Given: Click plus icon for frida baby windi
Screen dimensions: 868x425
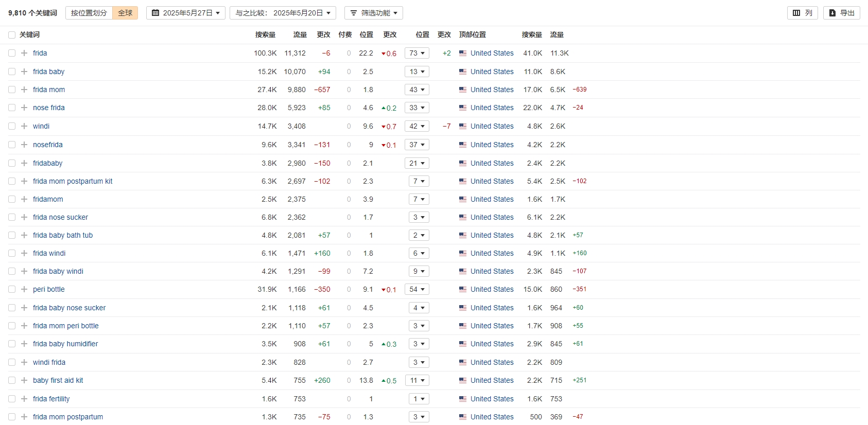Looking at the screenshot, I should pos(24,271).
